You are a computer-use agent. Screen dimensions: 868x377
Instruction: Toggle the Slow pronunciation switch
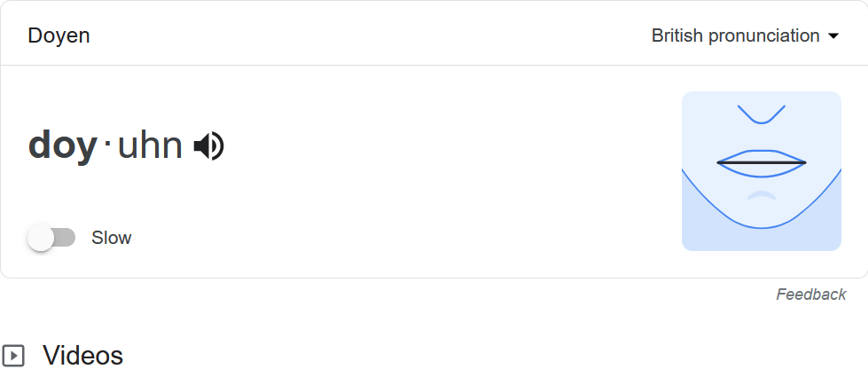click(51, 238)
